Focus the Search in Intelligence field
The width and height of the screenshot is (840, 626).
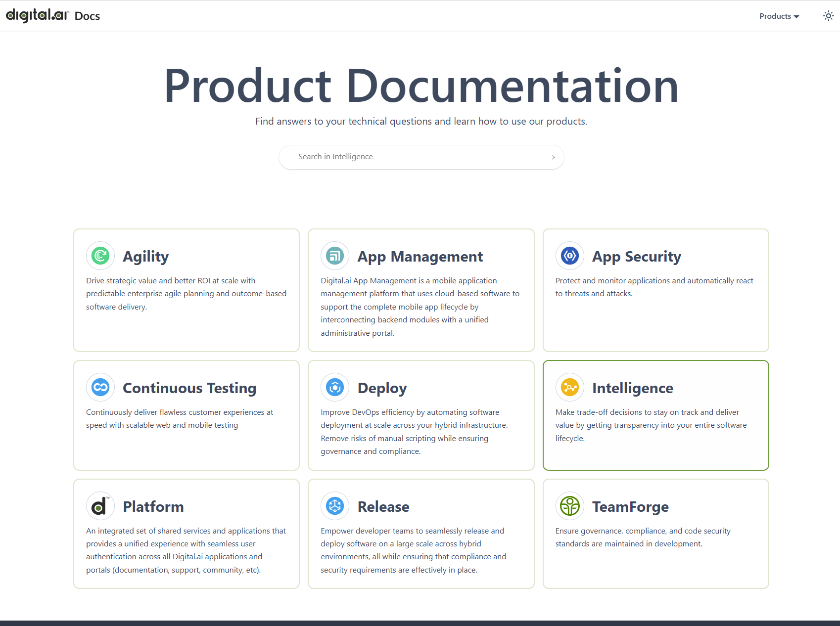(x=421, y=157)
